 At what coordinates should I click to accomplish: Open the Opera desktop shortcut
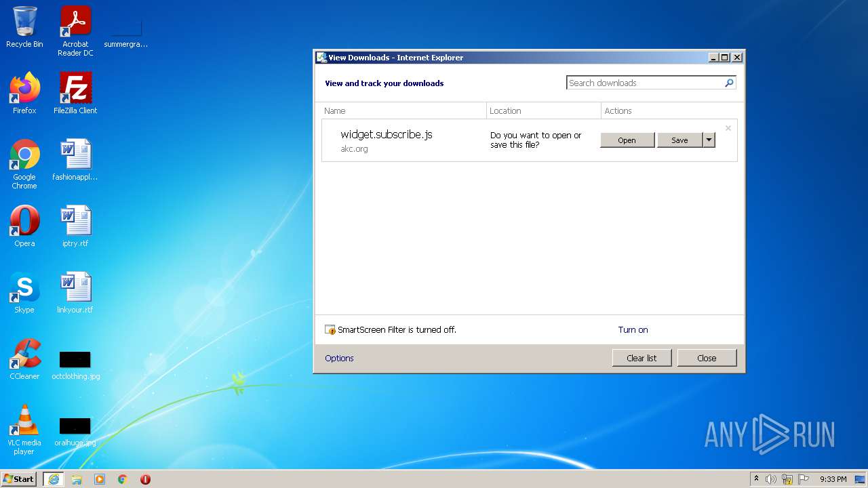(24, 226)
